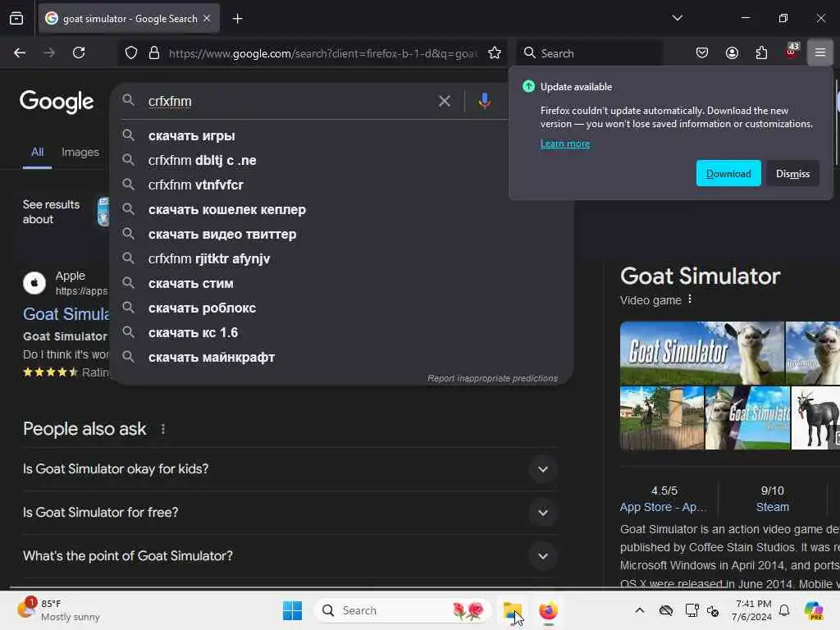Open the notifications bell icon
Viewport: 840px width, 630px height.
(x=784, y=610)
